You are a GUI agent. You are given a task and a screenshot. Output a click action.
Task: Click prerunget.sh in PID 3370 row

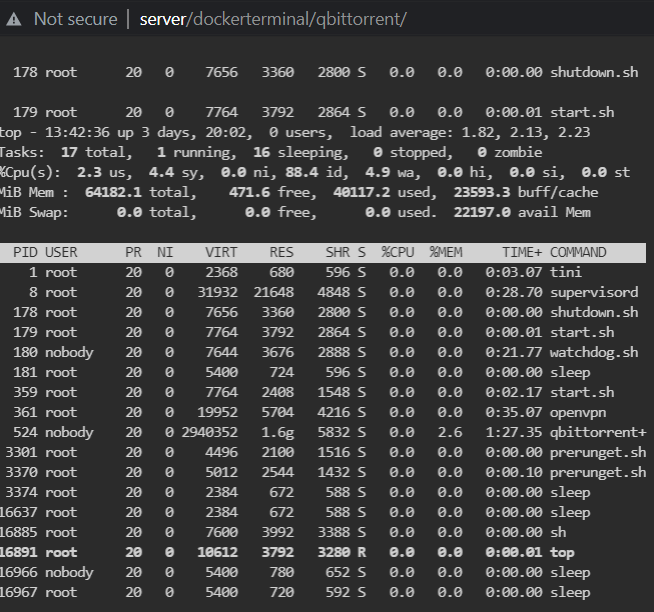[598, 473]
